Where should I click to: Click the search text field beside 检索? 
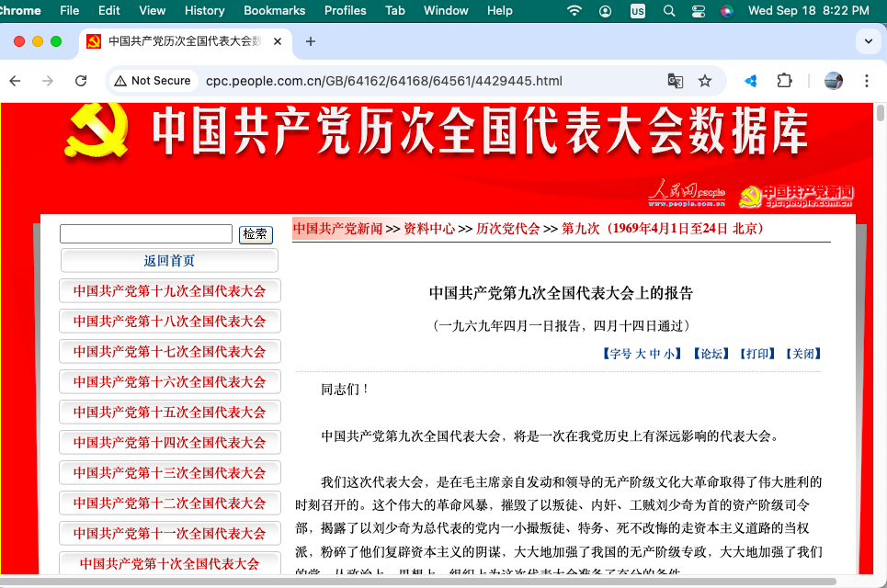tap(145, 234)
